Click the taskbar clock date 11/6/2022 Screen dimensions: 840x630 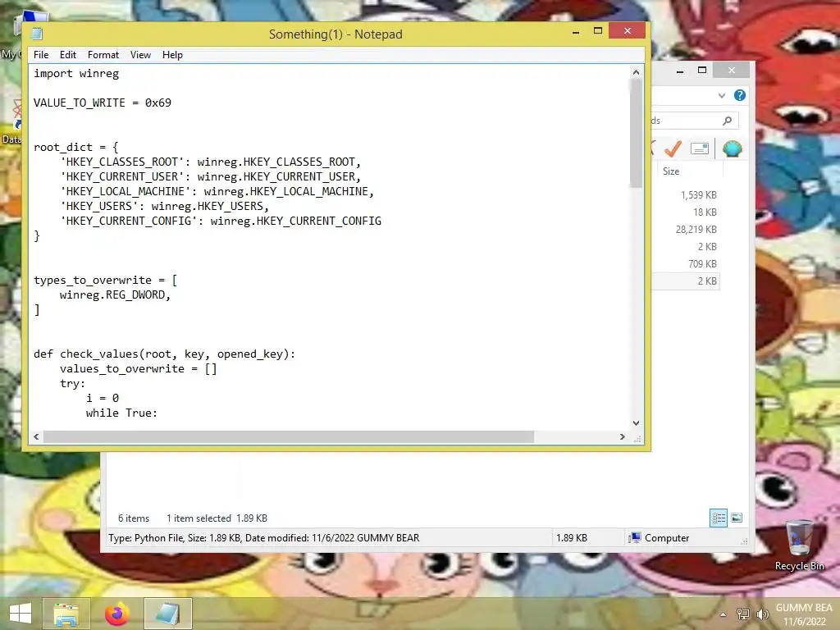[x=805, y=622]
